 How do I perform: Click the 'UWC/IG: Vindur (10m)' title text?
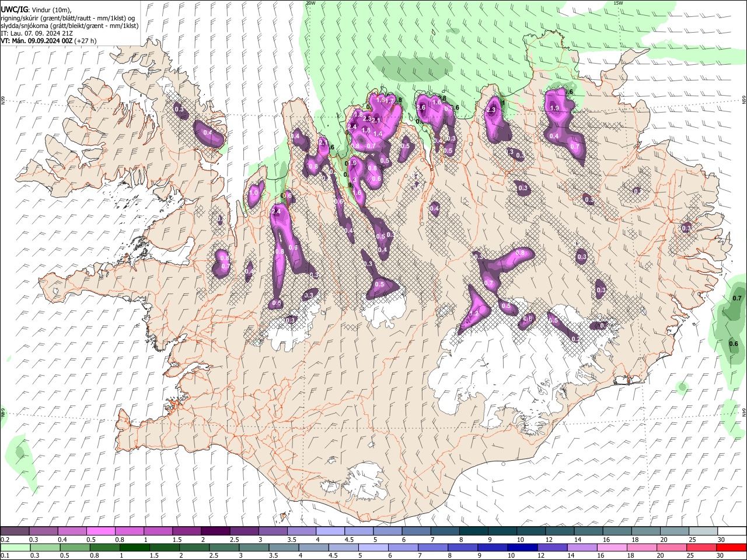36,10
